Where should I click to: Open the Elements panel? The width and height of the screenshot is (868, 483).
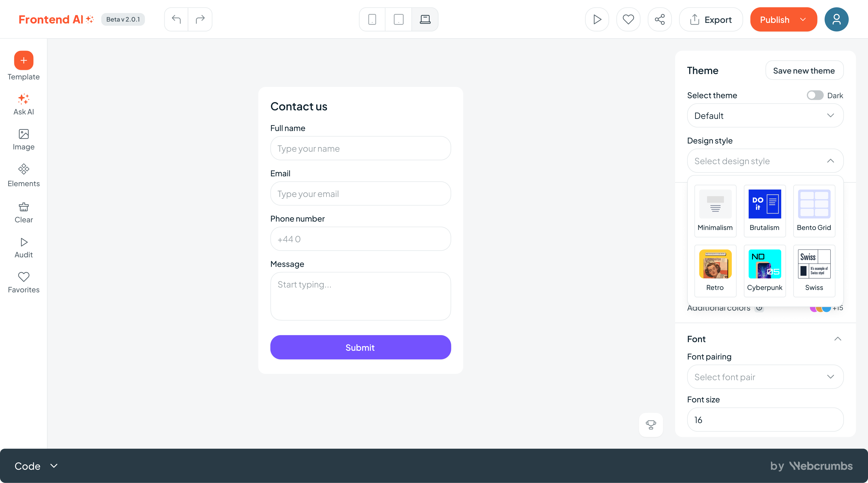[23, 175]
